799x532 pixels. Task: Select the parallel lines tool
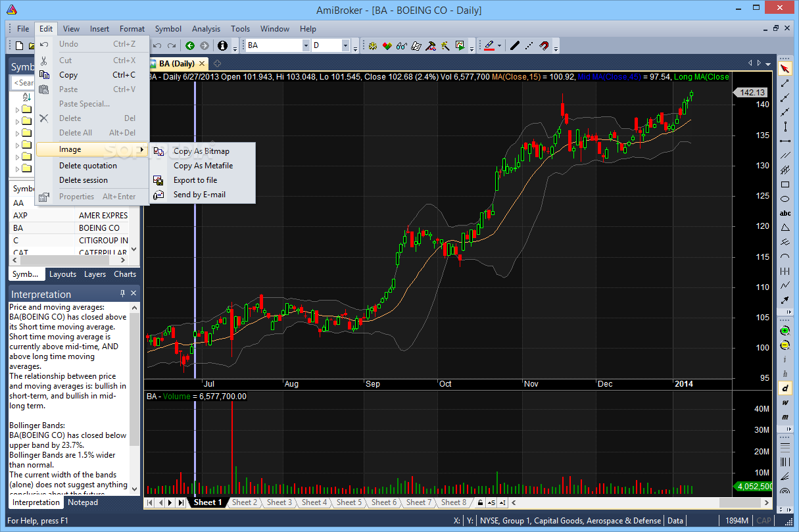[785, 155]
